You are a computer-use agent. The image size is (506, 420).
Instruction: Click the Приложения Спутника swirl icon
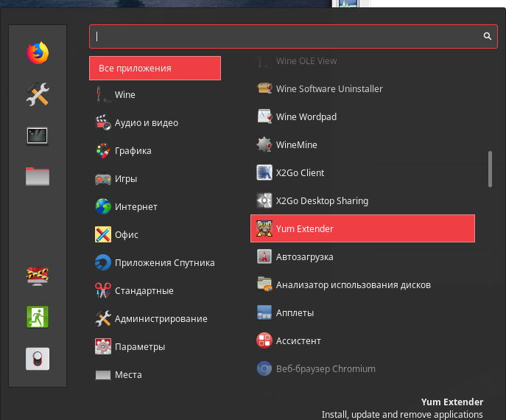point(103,262)
